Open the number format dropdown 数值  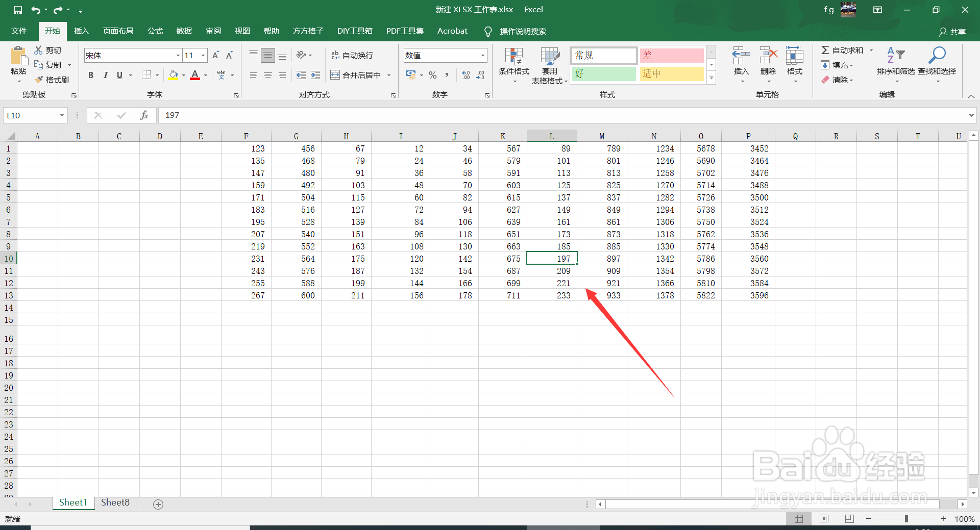coord(482,55)
